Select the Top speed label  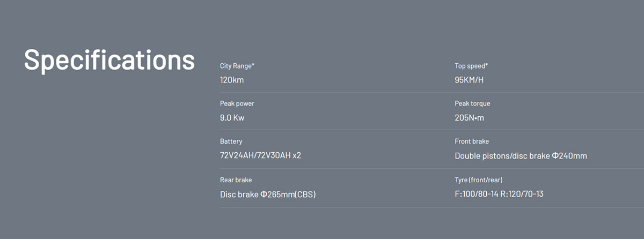(471, 66)
